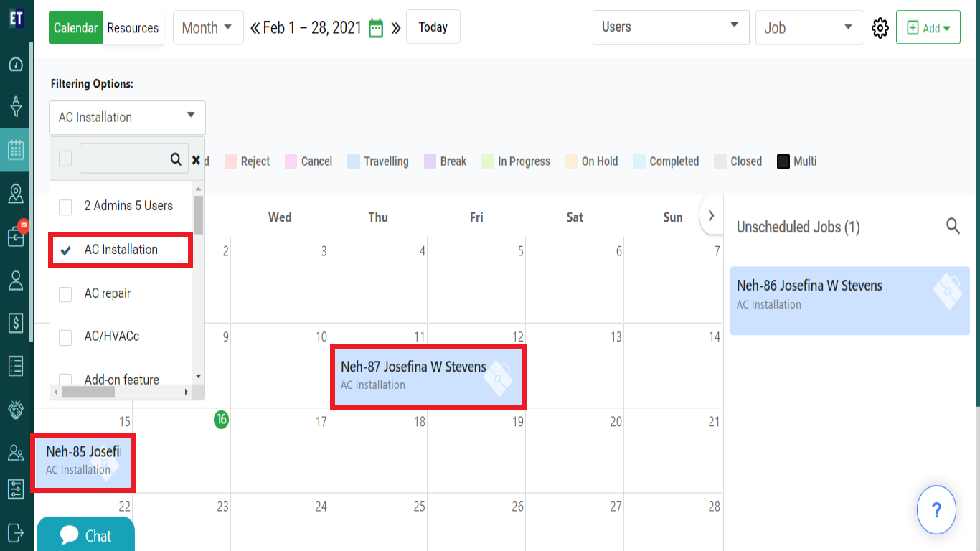Switch to the Resources tab
Screen dimensions: 980x551
pyautogui.click(x=133, y=28)
